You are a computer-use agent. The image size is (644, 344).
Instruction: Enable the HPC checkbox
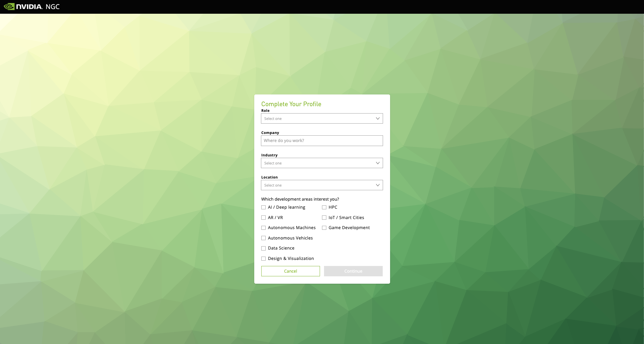[x=324, y=207]
